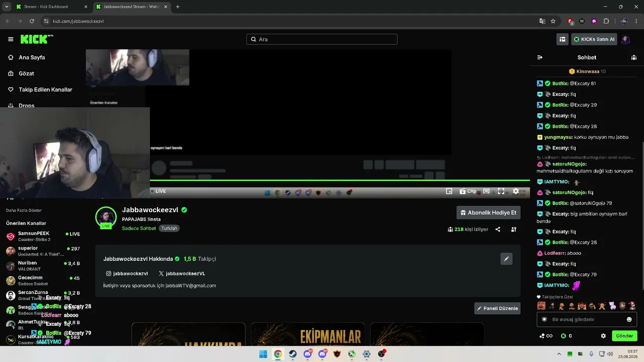Screen dimensions: 644x362
Task: Click the KICKs balance icon
Action: (563, 336)
